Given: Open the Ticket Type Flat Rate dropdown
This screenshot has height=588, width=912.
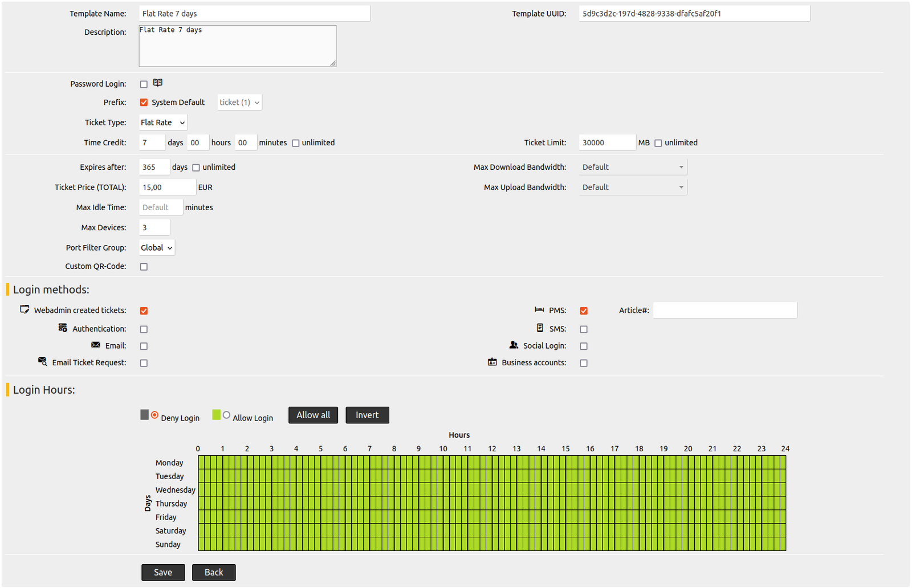Looking at the screenshot, I should click(x=163, y=122).
